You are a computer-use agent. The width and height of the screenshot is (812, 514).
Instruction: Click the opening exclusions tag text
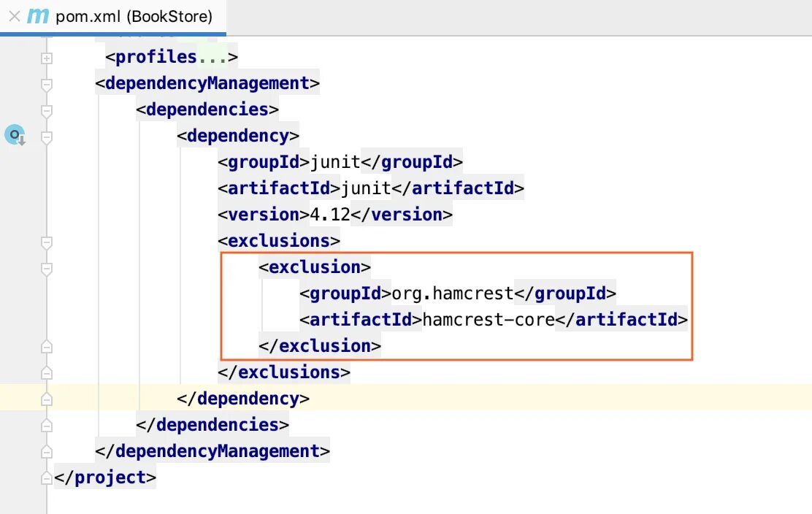279,241
